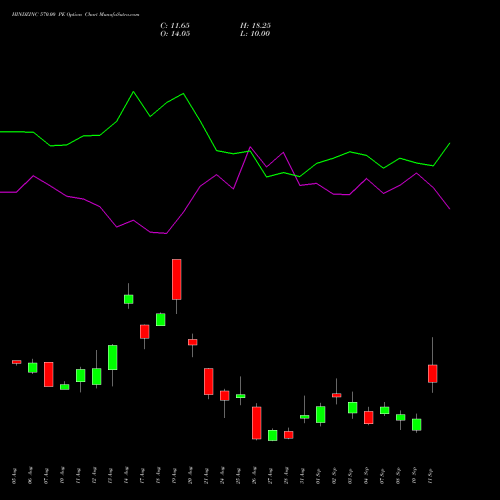Click the red candle for 17 Aug

coord(145,332)
